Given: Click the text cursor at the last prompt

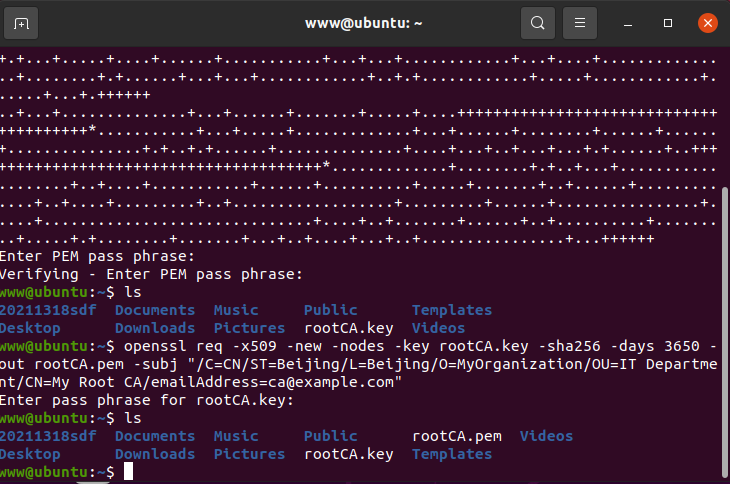Looking at the screenshot, I should coord(128,471).
